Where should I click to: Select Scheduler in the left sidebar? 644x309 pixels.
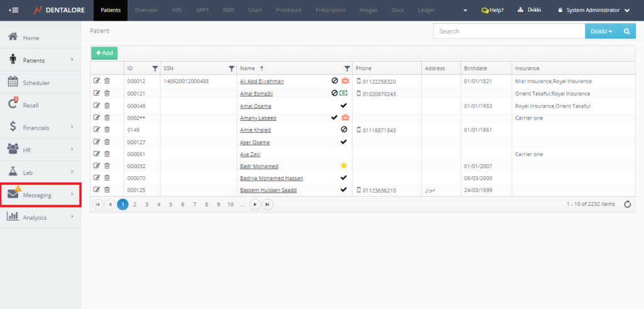36,82
